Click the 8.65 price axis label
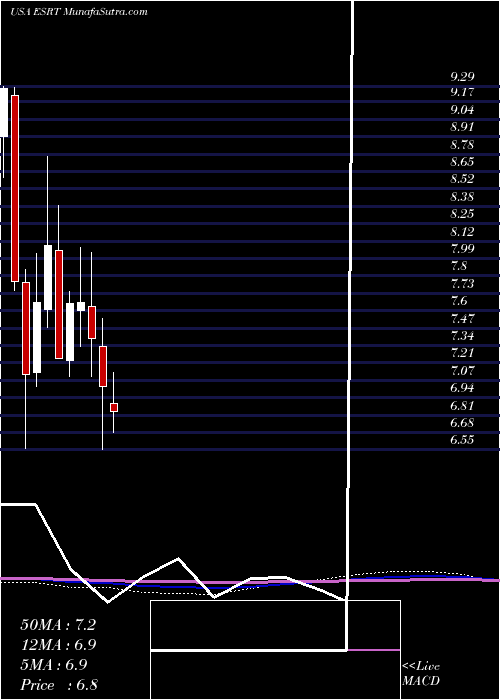 (x=462, y=162)
